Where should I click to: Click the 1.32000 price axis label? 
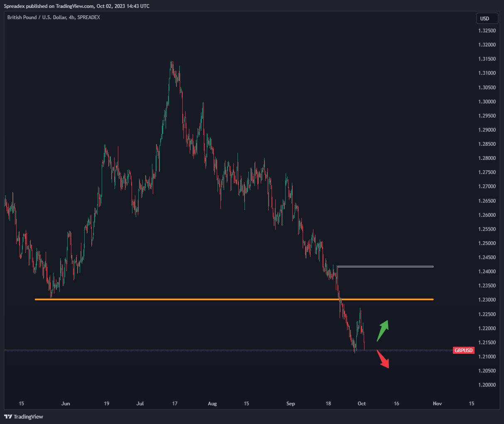pyautogui.click(x=487, y=45)
